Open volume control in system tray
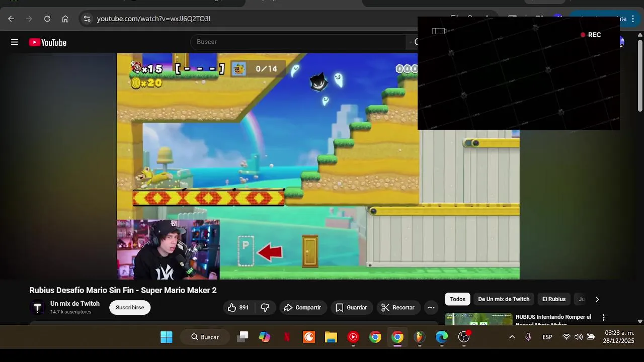Image resolution: width=644 pixels, height=362 pixels. [579, 337]
